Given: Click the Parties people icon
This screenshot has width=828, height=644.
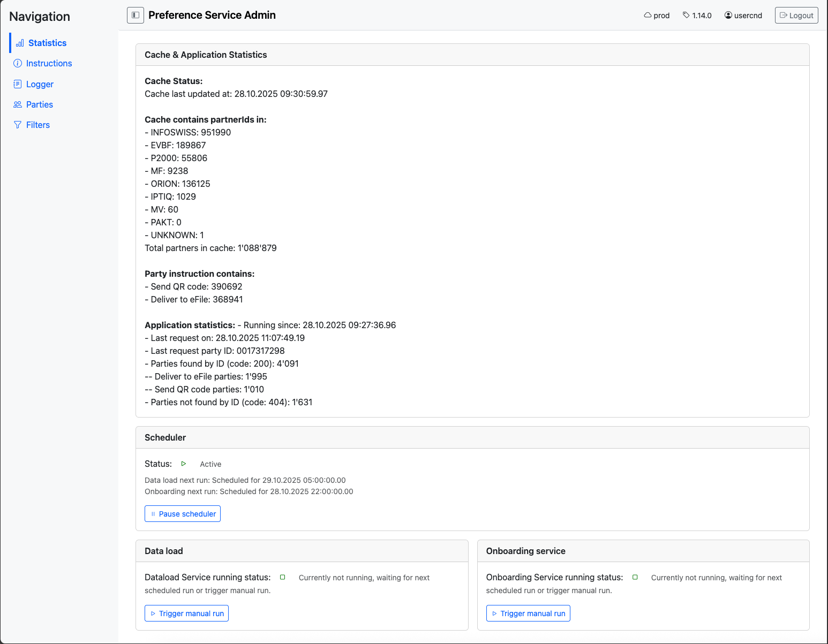Looking at the screenshot, I should pyautogui.click(x=18, y=104).
